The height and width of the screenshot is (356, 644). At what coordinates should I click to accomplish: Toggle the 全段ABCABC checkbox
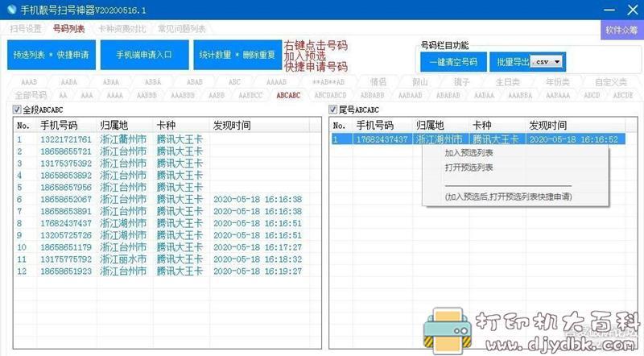tap(17, 110)
